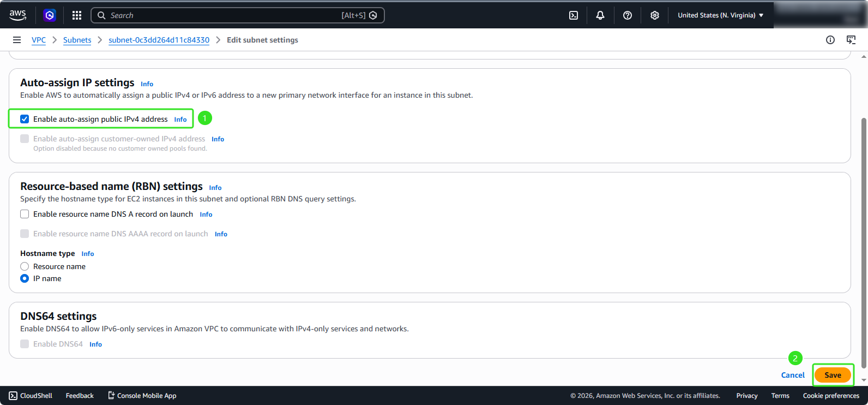Open the notifications bell
868x405 pixels.
click(600, 15)
